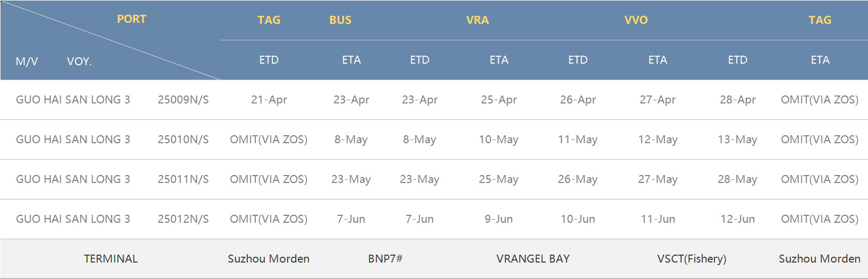This screenshot has width=868, height=279.
Task: Click the 12-Jun VVO ETD cell
Action: 737,219
